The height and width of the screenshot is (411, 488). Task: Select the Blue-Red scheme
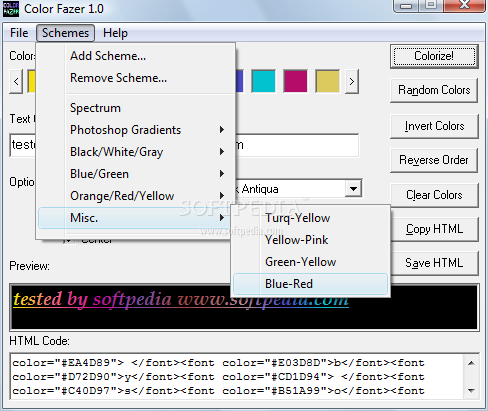pos(310,284)
